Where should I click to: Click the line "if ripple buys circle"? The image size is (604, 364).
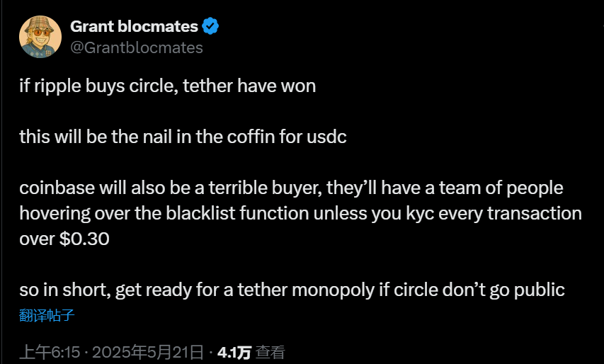(167, 87)
